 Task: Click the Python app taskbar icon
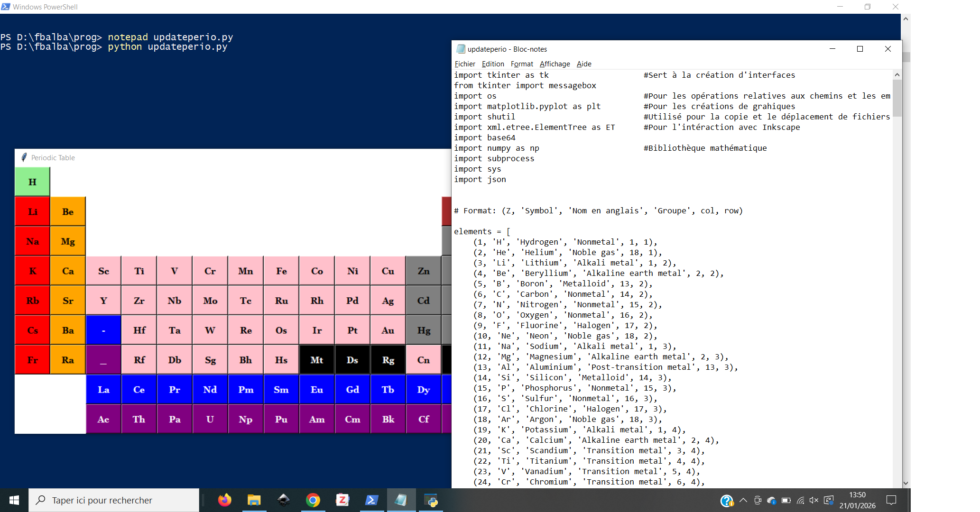(x=431, y=500)
